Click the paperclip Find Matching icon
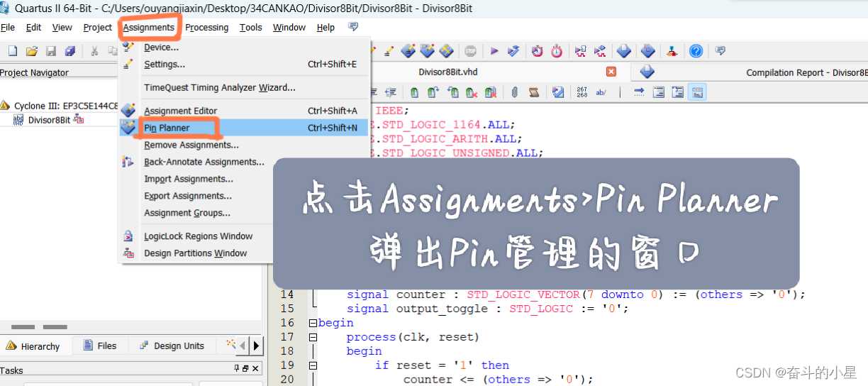The height and width of the screenshot is (386, 868). pos(514,92)
